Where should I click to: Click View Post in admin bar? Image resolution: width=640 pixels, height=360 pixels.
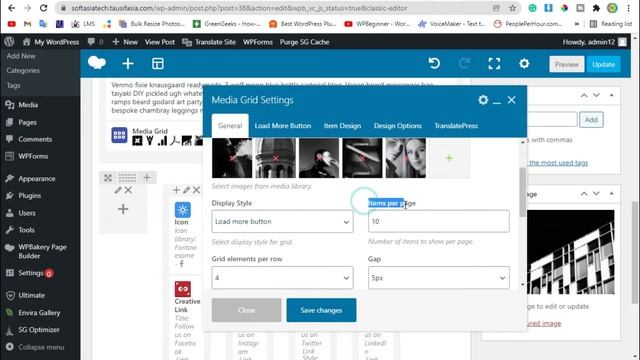[x=160, y=42]
